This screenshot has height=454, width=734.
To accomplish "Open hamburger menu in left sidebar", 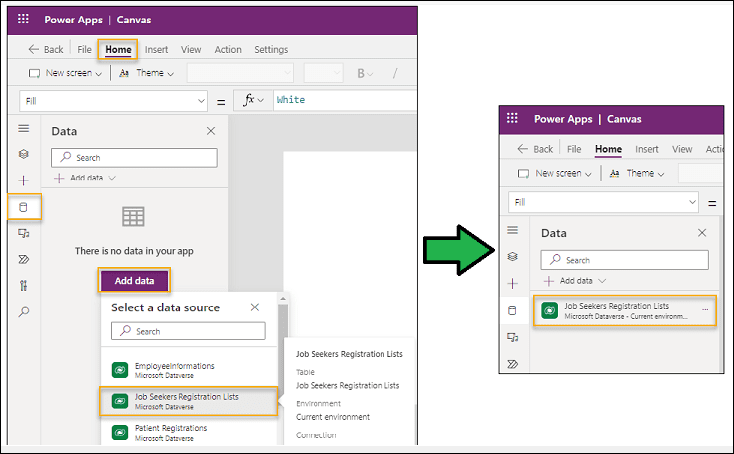I will [24, 128].
